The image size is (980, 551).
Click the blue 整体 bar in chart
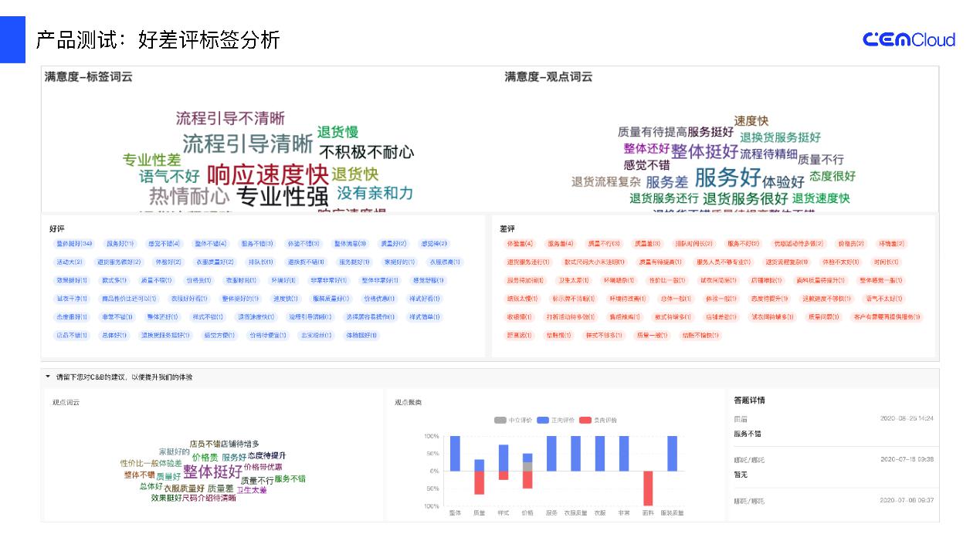pos(455,453)
